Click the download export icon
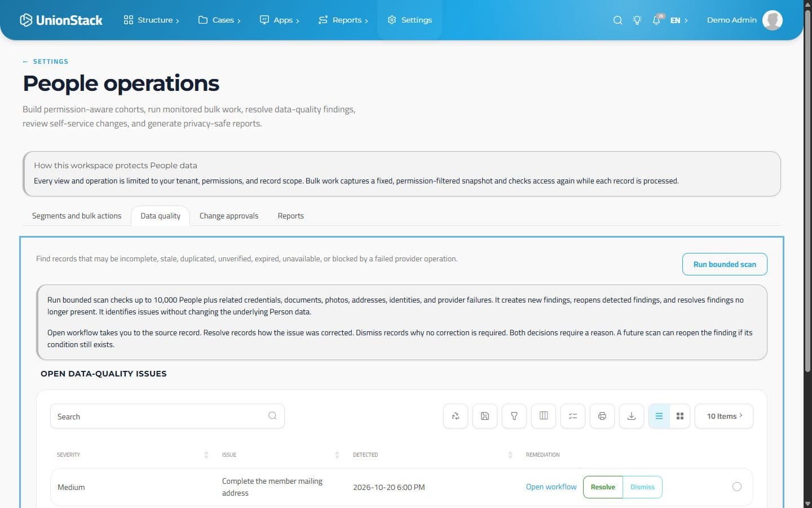 coord(632,416)
